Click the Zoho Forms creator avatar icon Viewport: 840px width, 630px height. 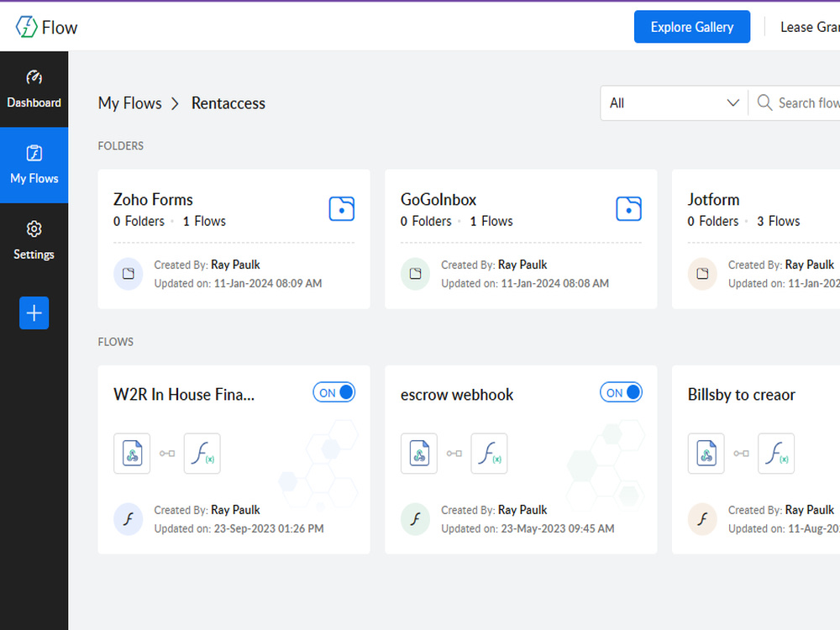pyautogui.click(x=128, y=274)
